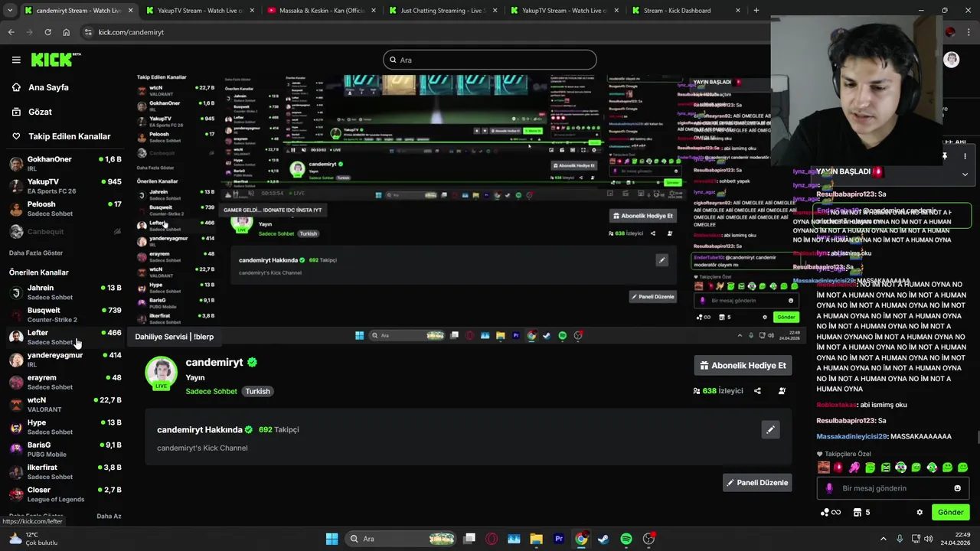Open Busqweit Counter-Strike 2 channel
The width and height of the screenshot is (980, 551).
pyautogui.click(x=64, y=315)
